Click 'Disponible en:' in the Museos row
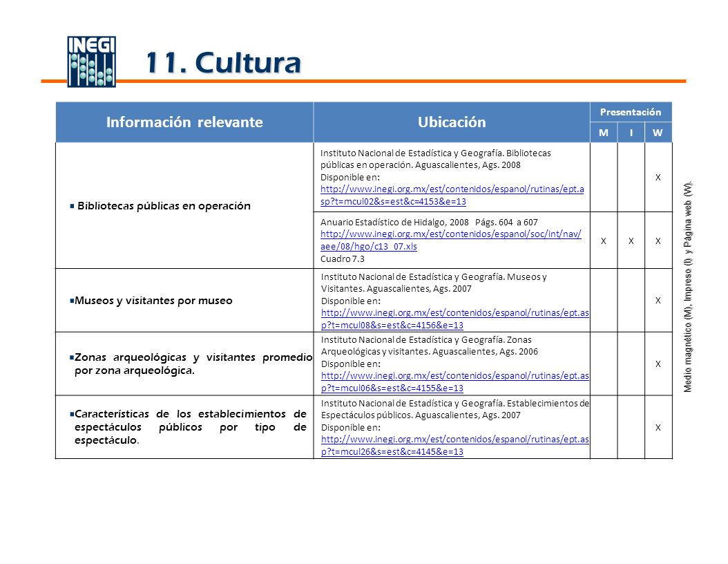Screen dimensions: 728x564 tap(351, 301)
